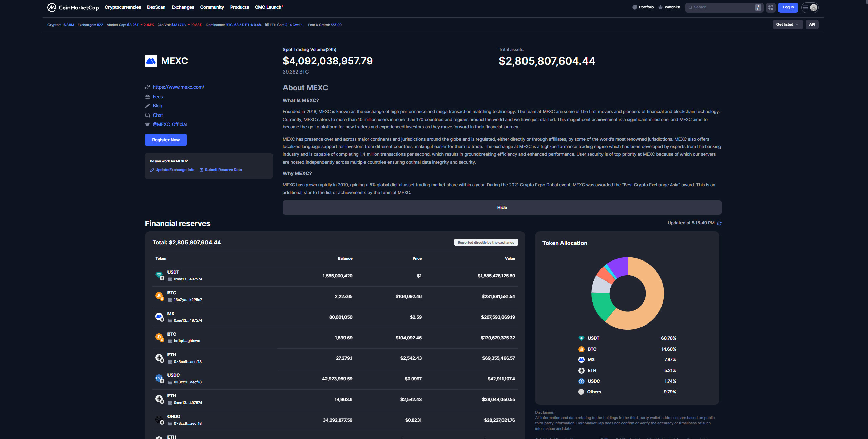Click the Watchlist star icon
The width and height of the screenshot is (868, 439).
pos(660,7)
